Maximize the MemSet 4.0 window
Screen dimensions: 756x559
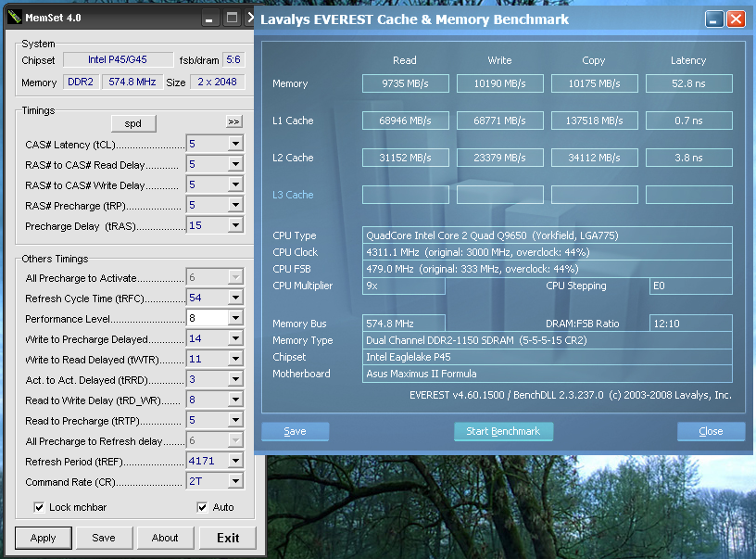[x=232, y=19]
